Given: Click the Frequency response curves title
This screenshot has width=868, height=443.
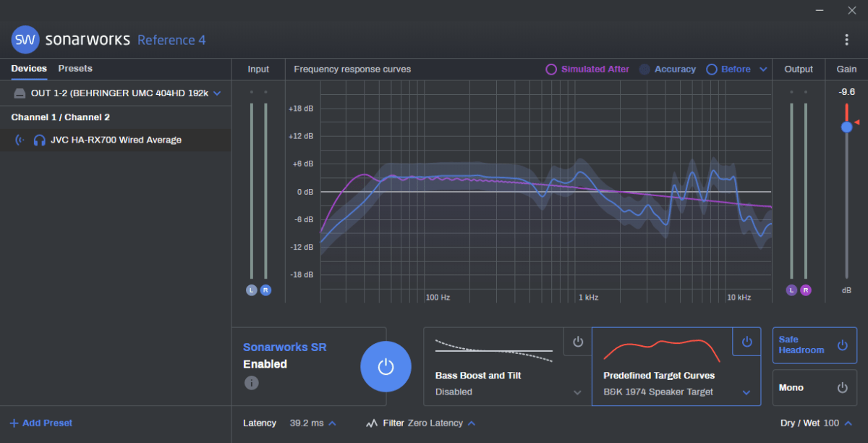Looking at the screenshot, I should (352, 69).
